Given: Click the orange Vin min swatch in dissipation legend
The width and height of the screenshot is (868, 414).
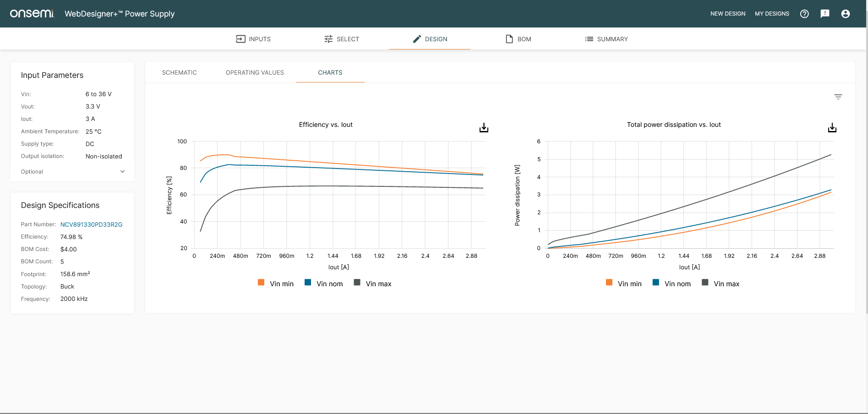Looking at the screenshot, I should [609, 283].
